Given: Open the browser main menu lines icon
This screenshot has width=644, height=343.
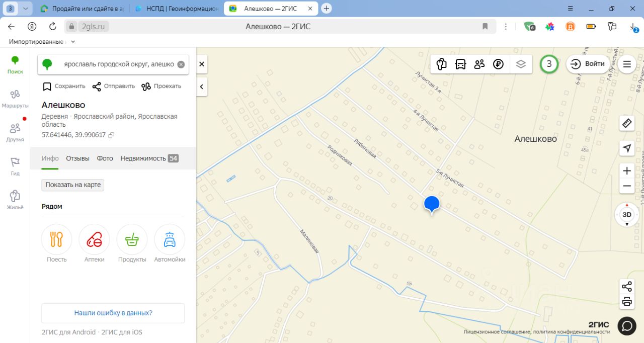Looking at the screenshot, I should pyautogui.click(x=570, y=9).
